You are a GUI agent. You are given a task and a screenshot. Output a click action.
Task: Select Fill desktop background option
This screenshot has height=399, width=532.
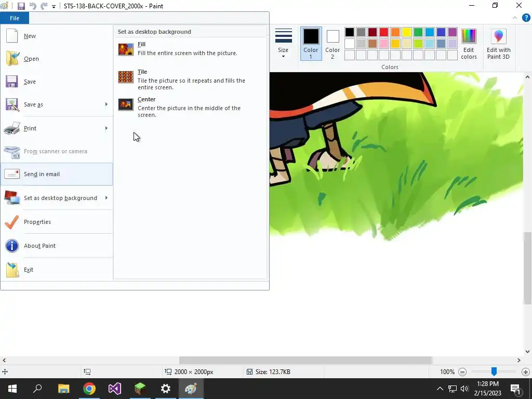point(191,49)
